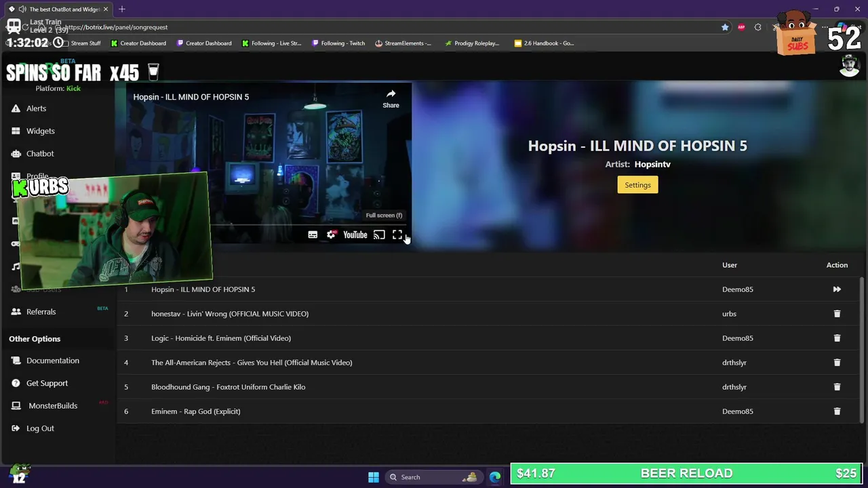Remove Logic - Homicide ft. Eminem request

click(837, 338)
